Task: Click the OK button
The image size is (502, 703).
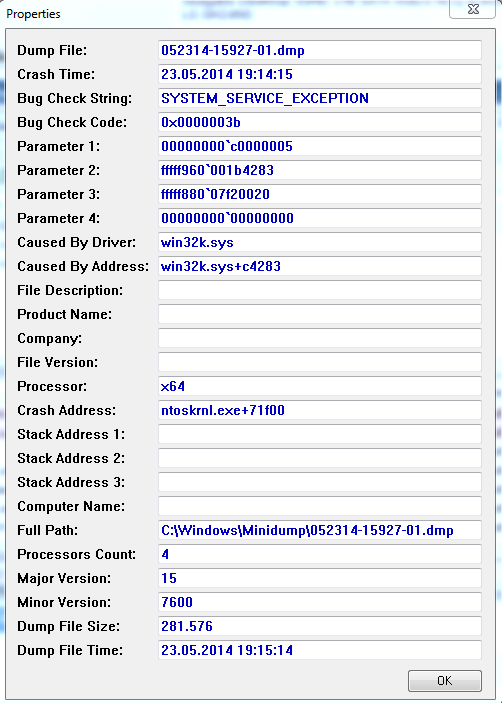Action: tap(445, 681)
